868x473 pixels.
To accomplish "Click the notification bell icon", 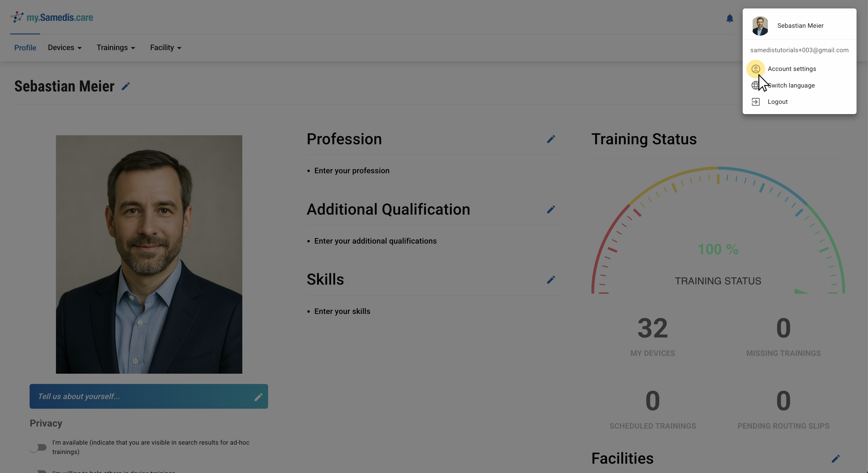I will 729,18.
